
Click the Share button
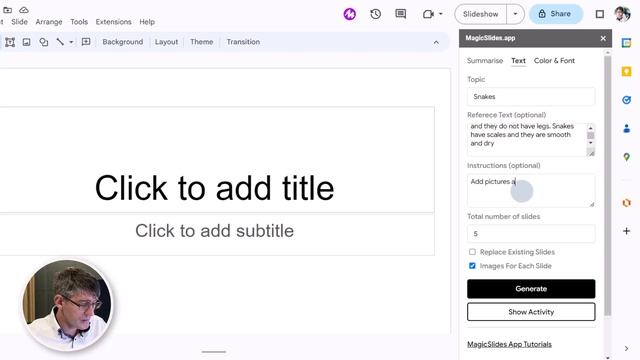[556, 14]
